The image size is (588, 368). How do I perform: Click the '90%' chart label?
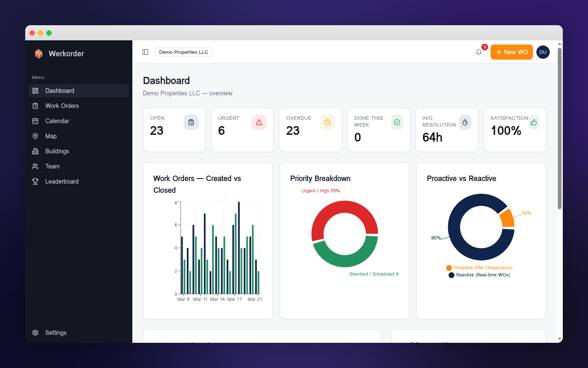click(436, 238)
